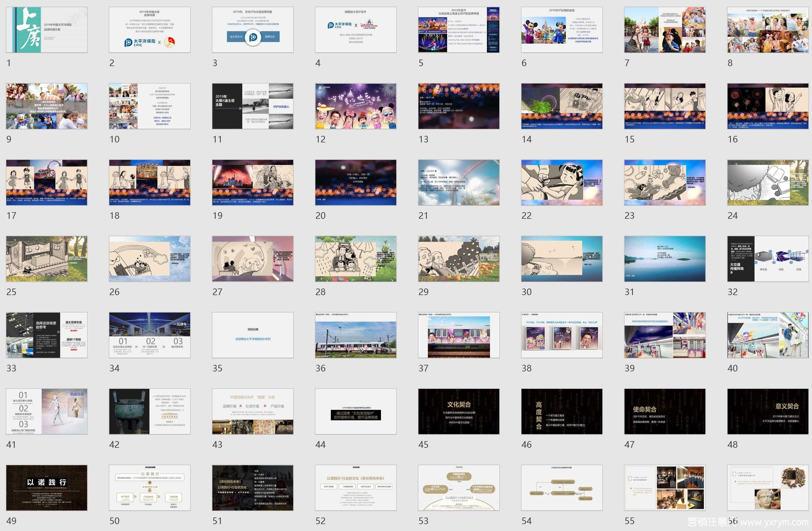Click slide 48 titled 意义契合
The width and height of the screenshot is (812, 531).
[768, 412]
